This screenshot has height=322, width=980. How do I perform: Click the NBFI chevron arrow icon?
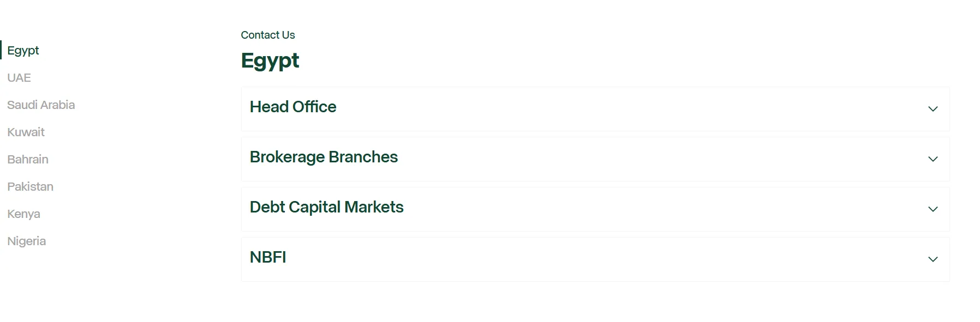(933, 259)
